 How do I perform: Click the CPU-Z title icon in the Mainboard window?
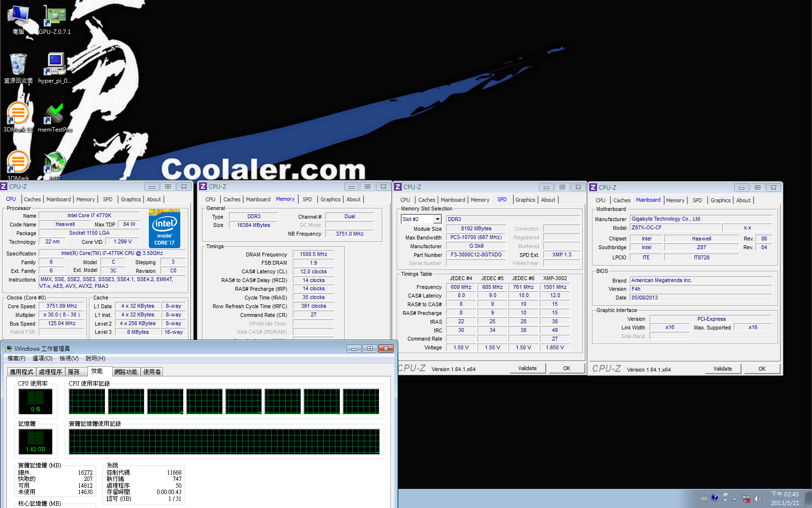tap(593, 187)
